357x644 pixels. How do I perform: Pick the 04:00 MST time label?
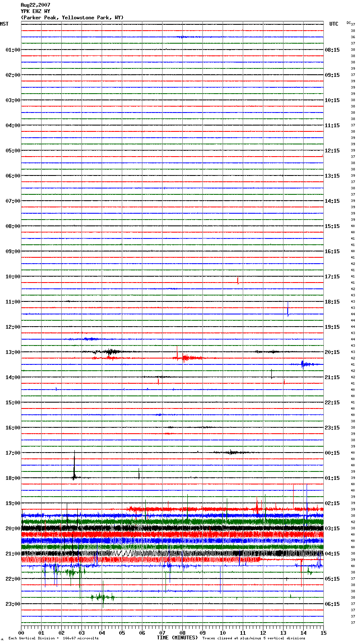(13, 126)
